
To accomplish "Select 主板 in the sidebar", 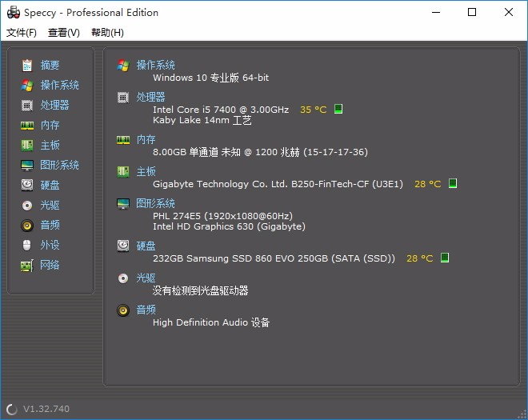I will click(50, 145).
